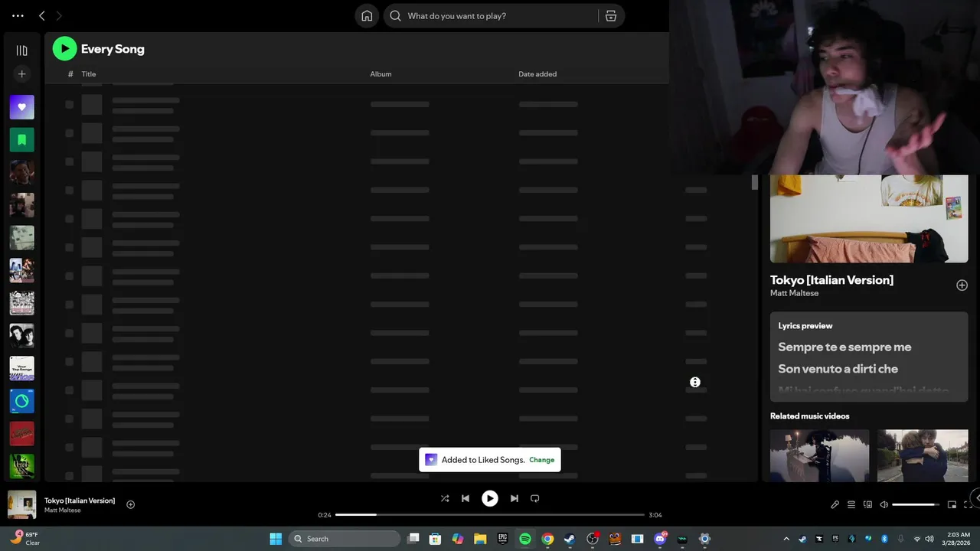Open Your Episodes green bookmark playlist
The height and width of the screenshot is (551, 980).
pos(21,140)
